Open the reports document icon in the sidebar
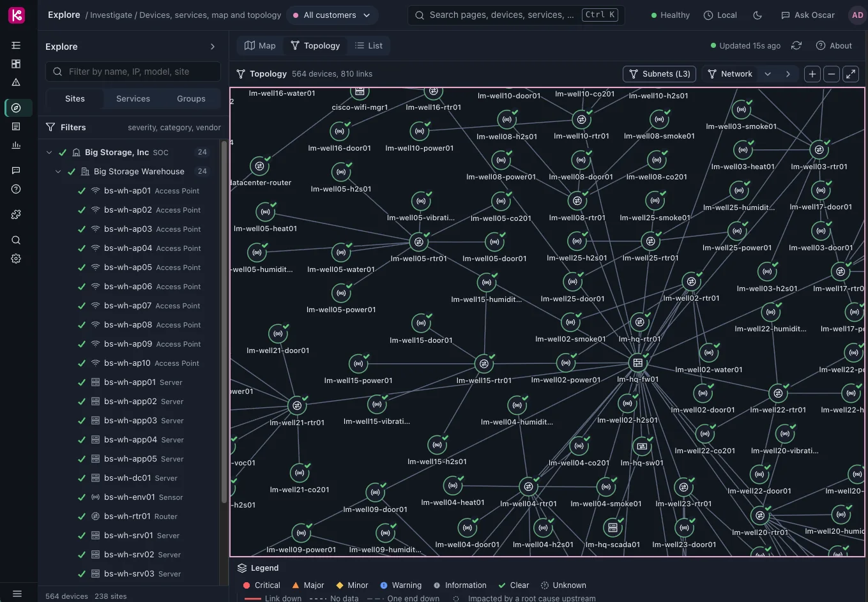 pos(16,126)
